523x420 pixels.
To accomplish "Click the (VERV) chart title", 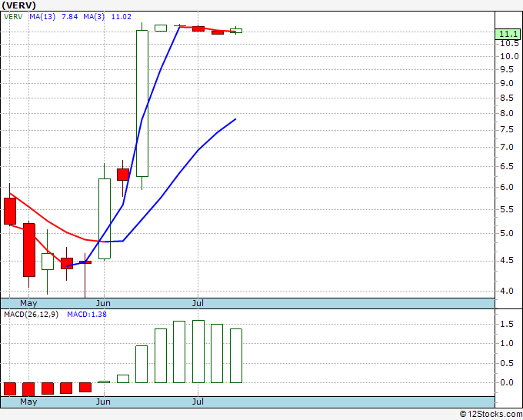I will 18,5.
